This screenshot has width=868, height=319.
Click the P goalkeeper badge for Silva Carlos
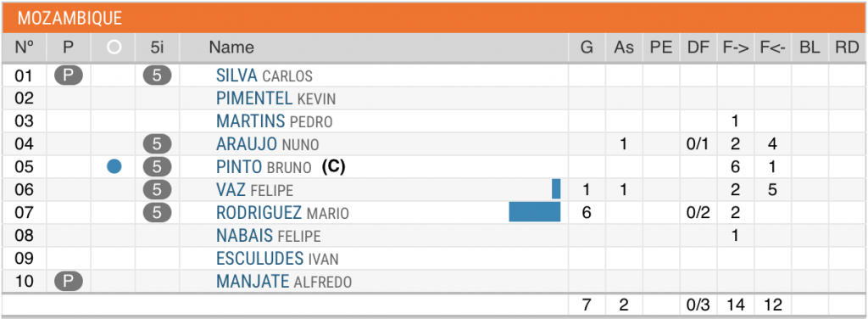point(69,76)
